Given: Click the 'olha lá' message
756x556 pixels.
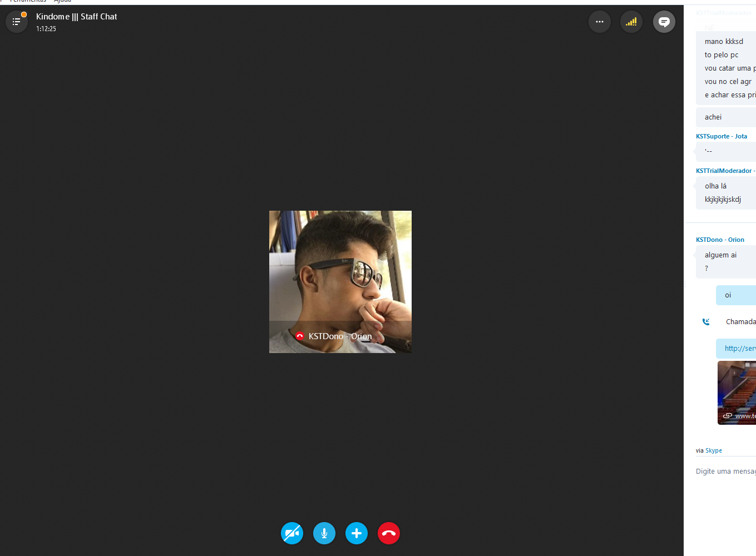Looking at the screenshot, I should 715,186.
